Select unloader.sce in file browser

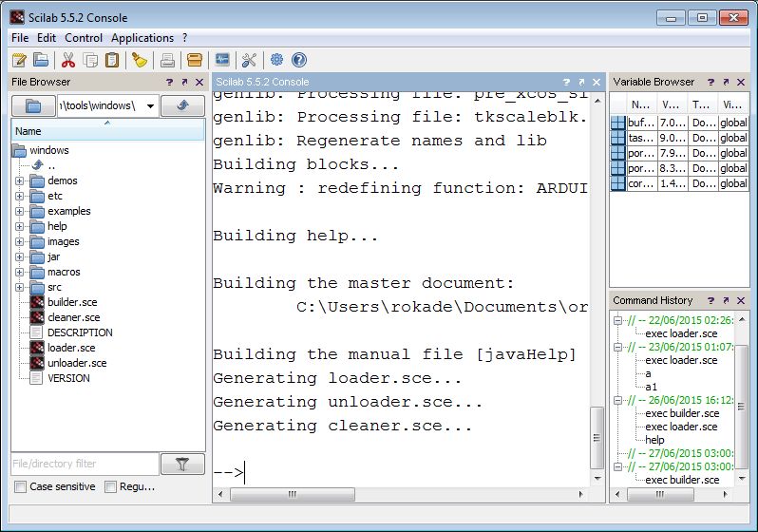coord(77,363)
